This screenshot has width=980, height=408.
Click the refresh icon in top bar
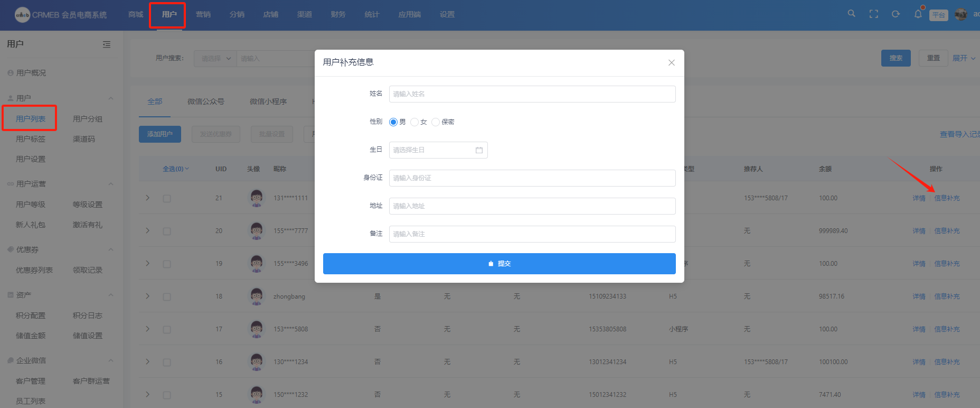coord(896,14)
